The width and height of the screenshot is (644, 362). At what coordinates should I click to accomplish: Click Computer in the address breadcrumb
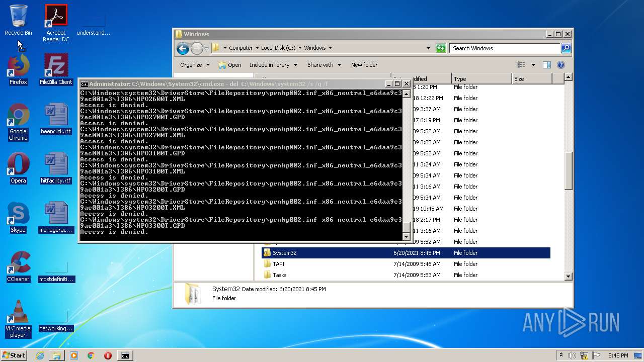[x=240, y=48]
